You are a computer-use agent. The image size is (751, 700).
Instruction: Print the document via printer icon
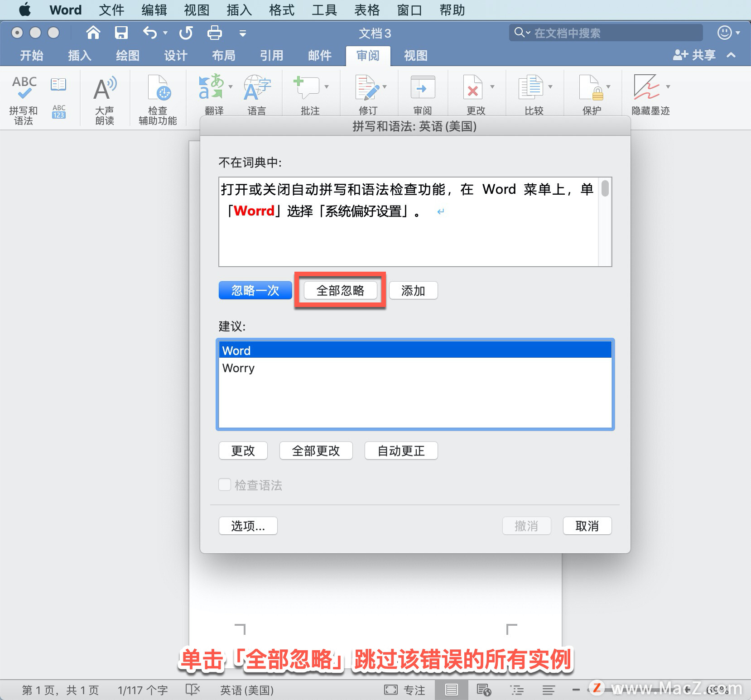point(214,33)
